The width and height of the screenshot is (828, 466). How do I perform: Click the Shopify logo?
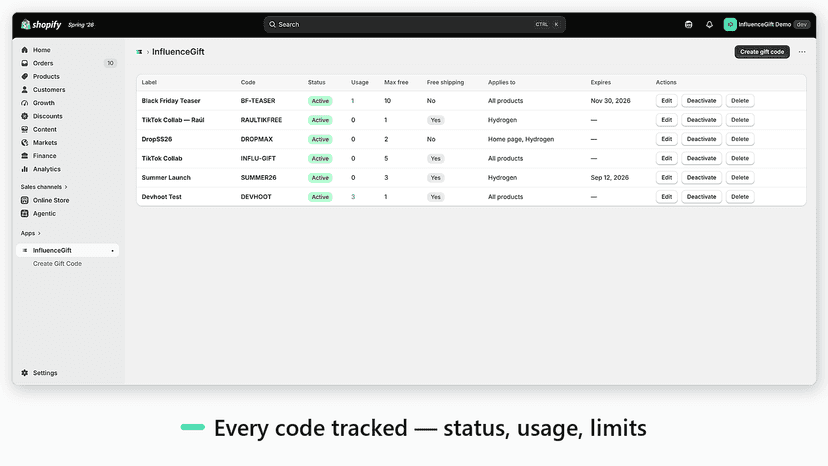41,25
